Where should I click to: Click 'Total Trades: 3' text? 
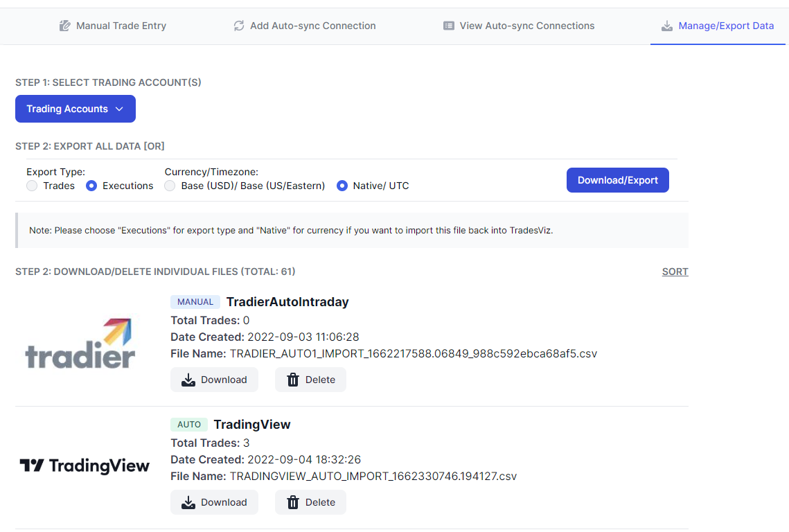tap(210, 443)
